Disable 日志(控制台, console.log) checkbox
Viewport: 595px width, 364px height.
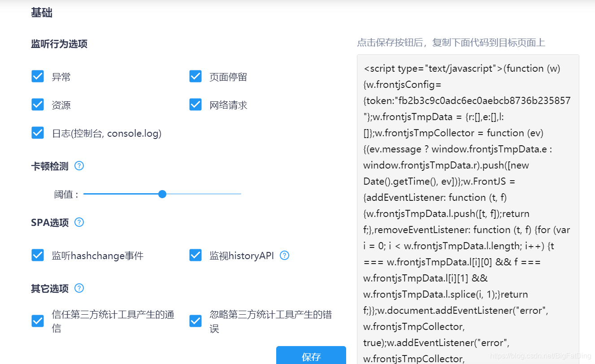tap(38, 133)
